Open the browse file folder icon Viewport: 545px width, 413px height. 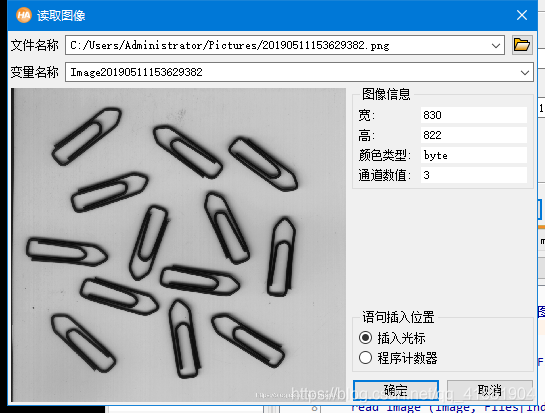tap(522, 45)
